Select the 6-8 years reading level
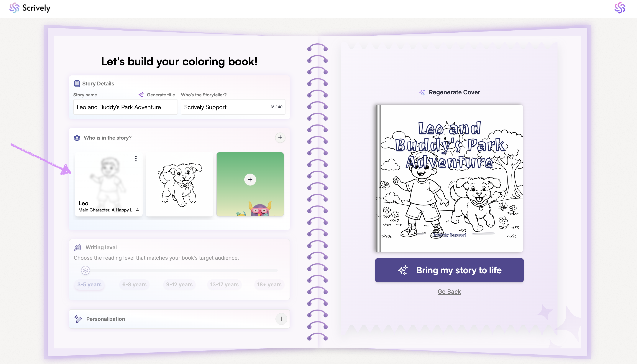The image size is (637, 364). tap(134, 284)
